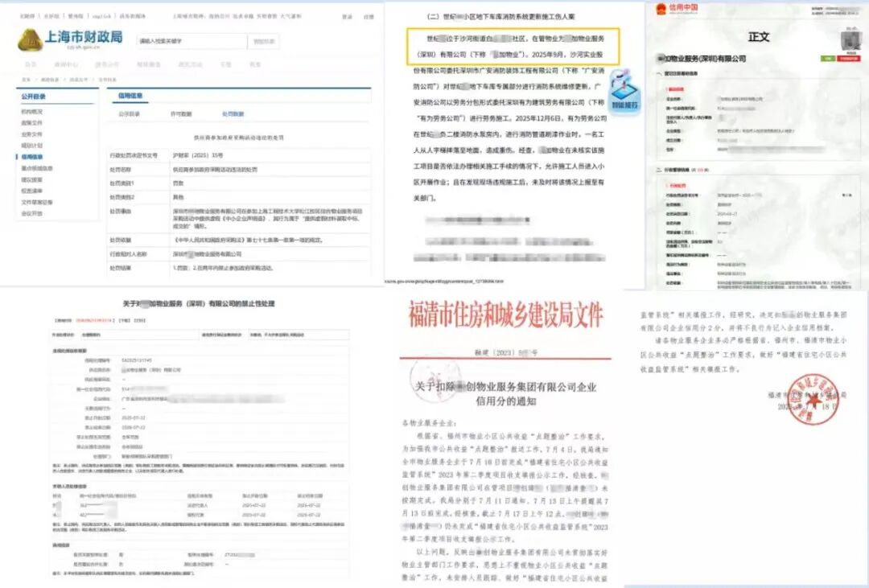Click the 物业服务(深圳)有限公司 company title
This screenshot has width=869, height=588.
(x=701, y=58)
